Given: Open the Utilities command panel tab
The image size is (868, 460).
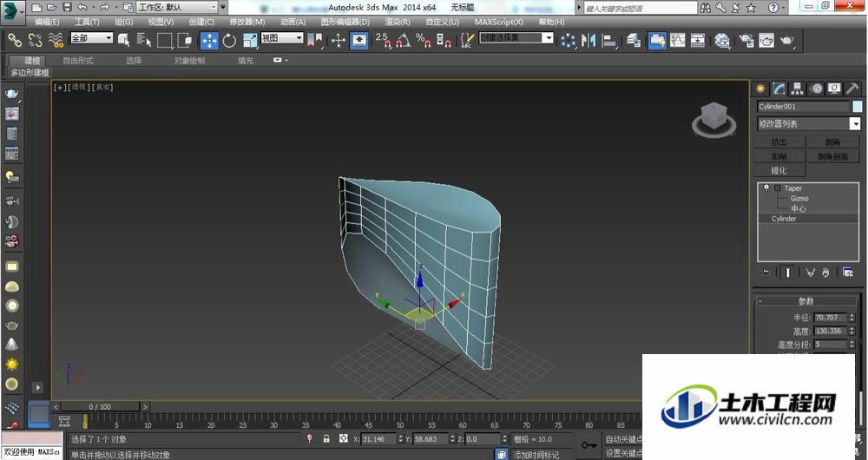Looking at the screenshot, I should pos(852,89).
